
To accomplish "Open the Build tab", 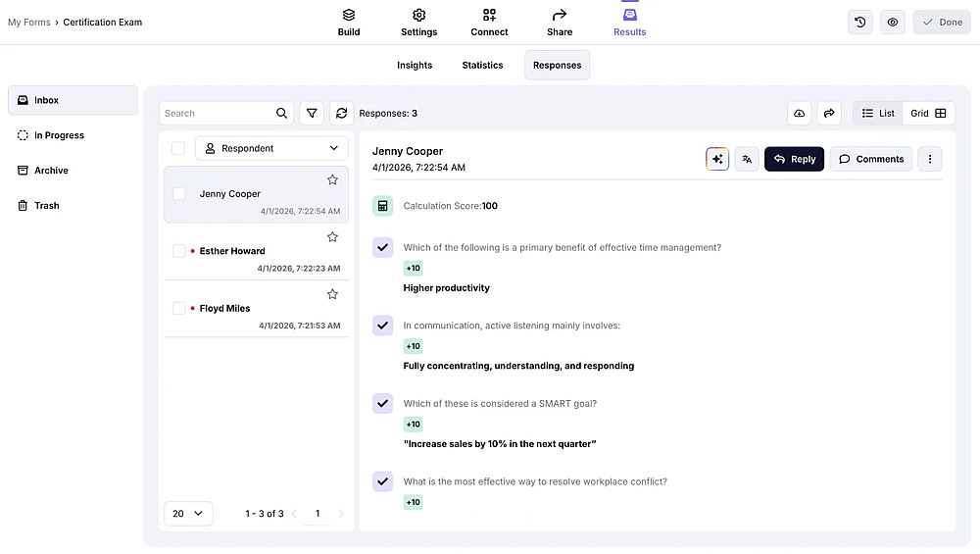I will 349,23.
